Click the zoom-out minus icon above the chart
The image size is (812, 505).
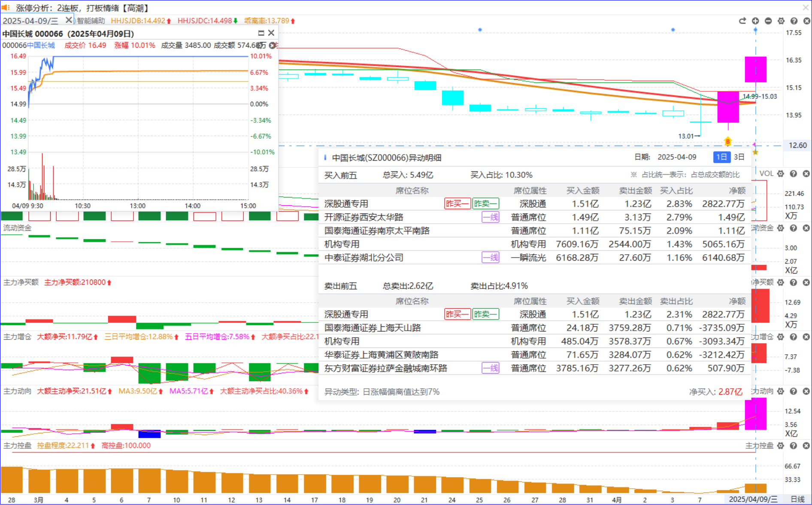click(x=768, y=21)
